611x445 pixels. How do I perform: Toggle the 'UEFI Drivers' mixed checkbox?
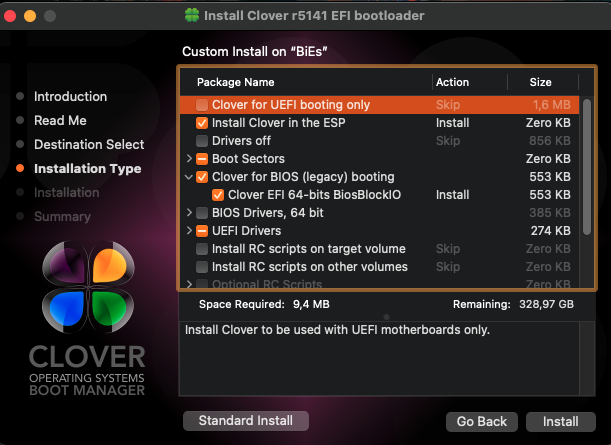202,231
